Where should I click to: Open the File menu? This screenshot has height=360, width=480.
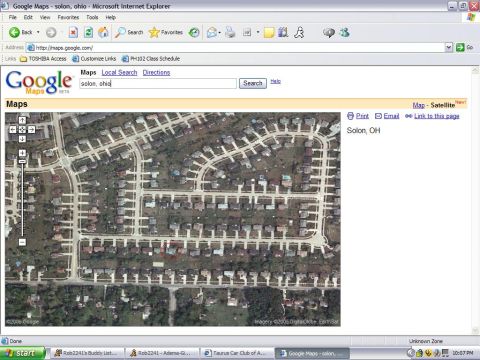click(x=13, y=17)
